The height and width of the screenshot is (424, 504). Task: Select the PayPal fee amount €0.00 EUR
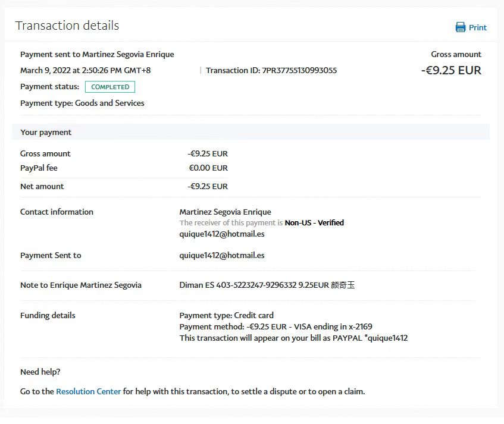click(208, 168)
